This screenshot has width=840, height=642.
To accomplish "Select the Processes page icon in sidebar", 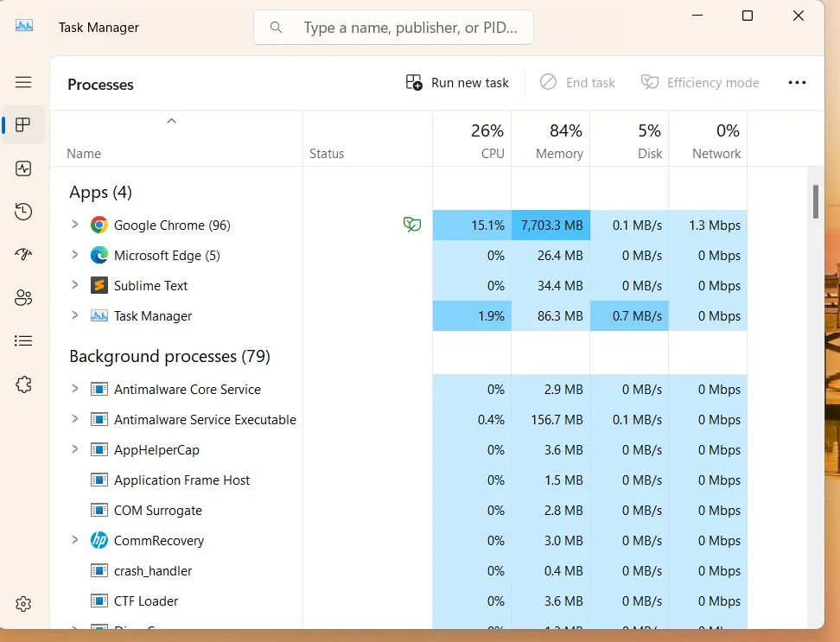I will 23,124.
